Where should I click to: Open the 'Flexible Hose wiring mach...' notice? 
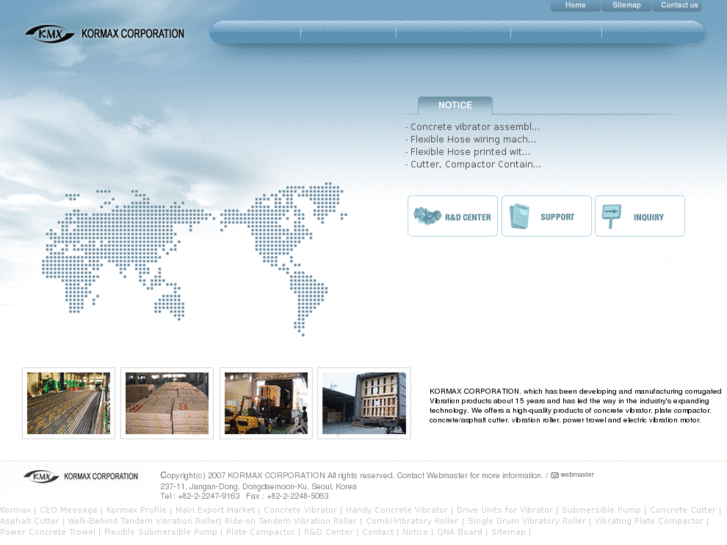click(x=473, y=139)
